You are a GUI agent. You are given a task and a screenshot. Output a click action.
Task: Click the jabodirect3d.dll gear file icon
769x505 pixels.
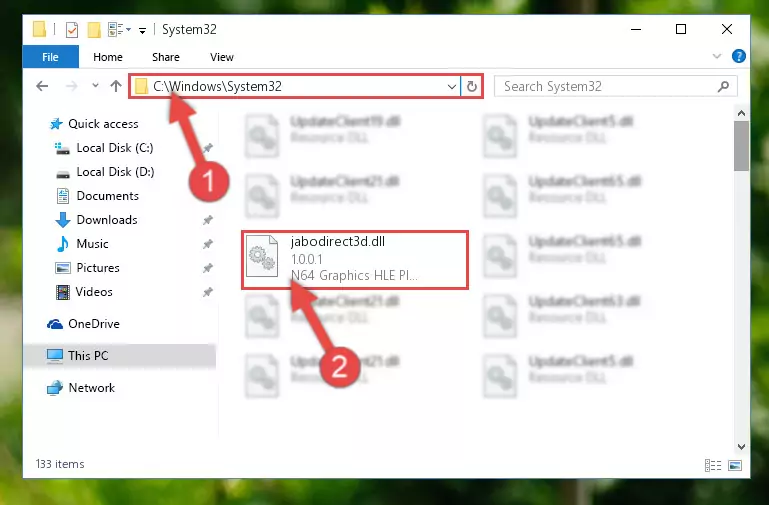[261, 256]
